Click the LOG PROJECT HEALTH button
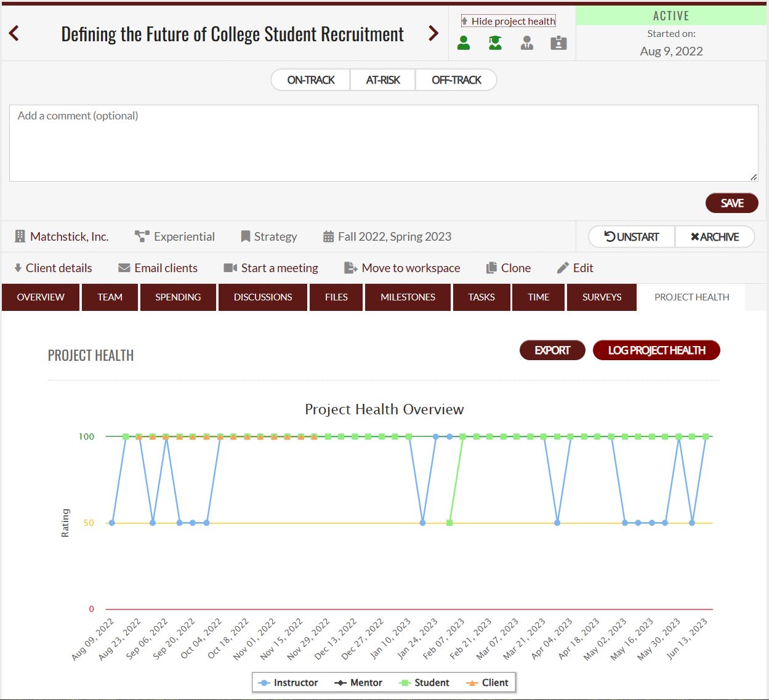The width and height of the screenshot is (769, 700). 656,350
